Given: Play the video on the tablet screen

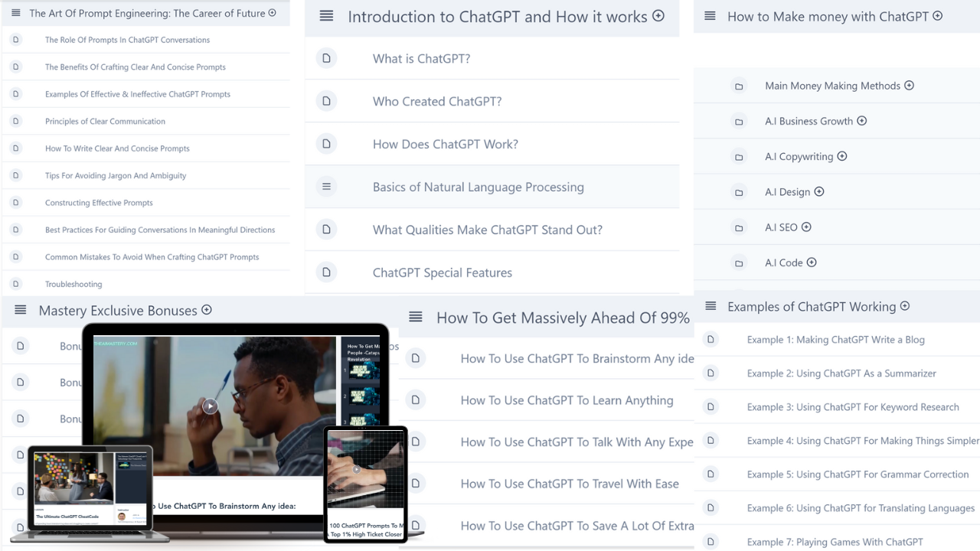Looking at the screenshot, I should tap(357, 469).
